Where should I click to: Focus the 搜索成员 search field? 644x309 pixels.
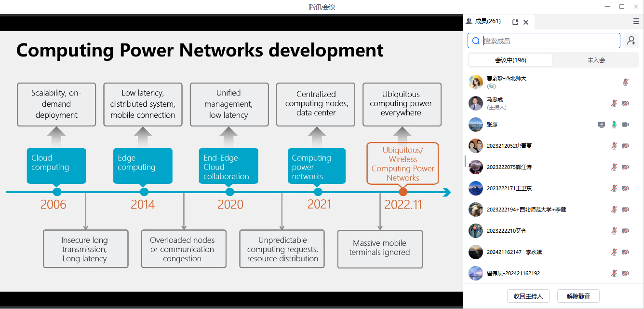tap(544, 41)
